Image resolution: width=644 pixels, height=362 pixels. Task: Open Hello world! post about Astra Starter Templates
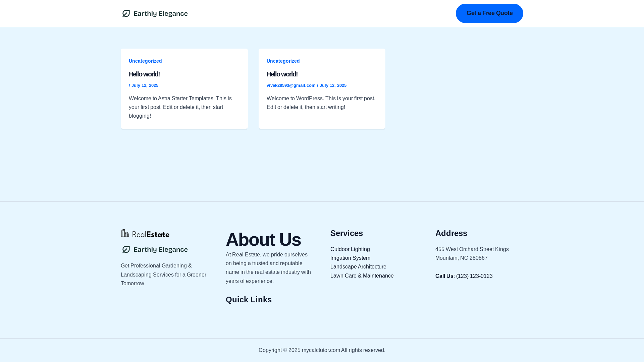pyautogui.click(x=144, y=74)
